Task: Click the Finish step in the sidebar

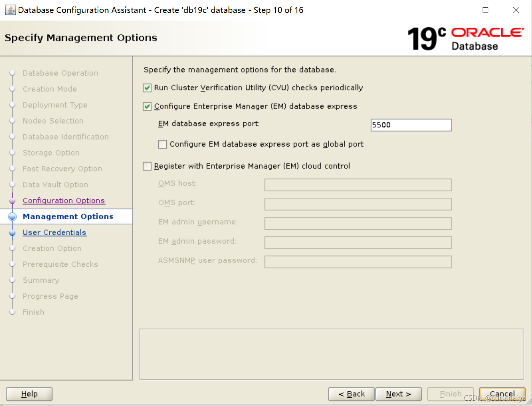Action: pyautogui.click(x=33, y=312)
